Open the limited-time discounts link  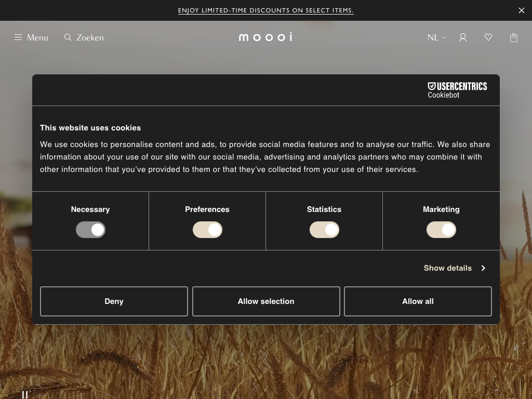(x=265, y=10)
